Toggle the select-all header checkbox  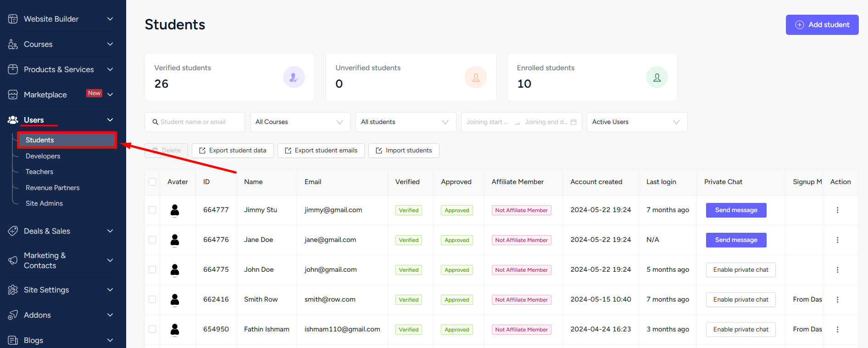(x=152, y=182)
